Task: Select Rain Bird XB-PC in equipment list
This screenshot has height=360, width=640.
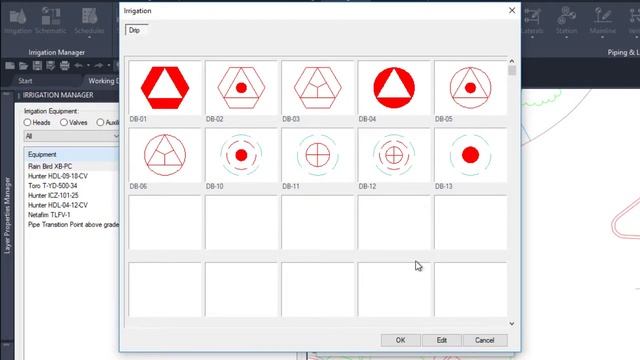Action: (50, 166)
